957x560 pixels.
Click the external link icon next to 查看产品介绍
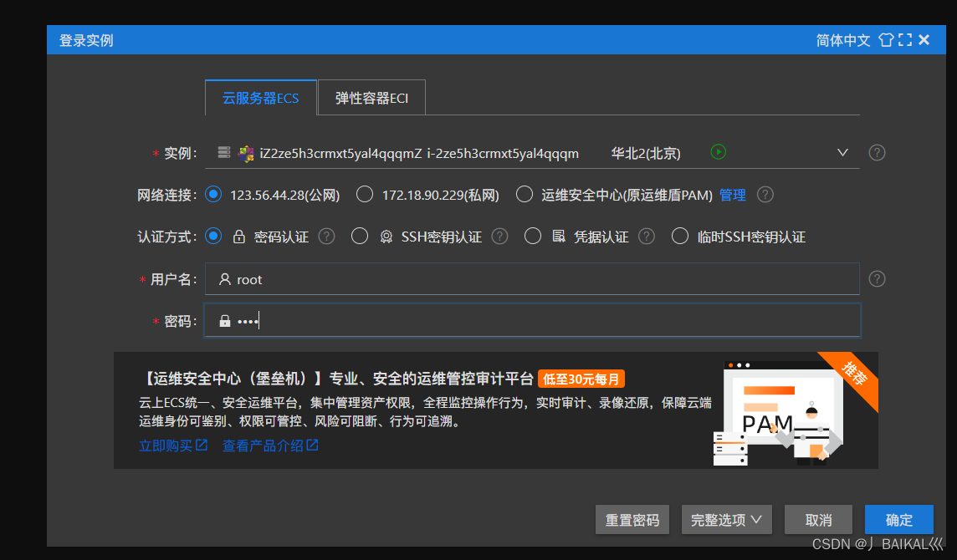(x=313, y=445)
